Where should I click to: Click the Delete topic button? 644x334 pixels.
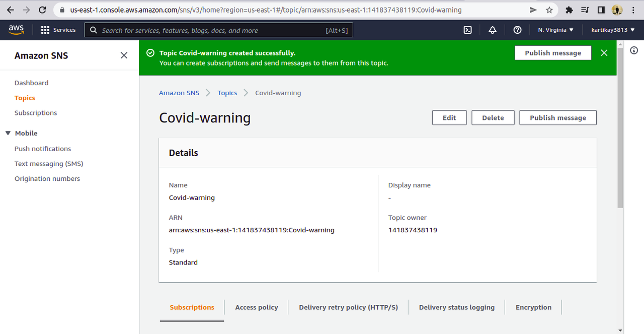click(x=493, y=117)
